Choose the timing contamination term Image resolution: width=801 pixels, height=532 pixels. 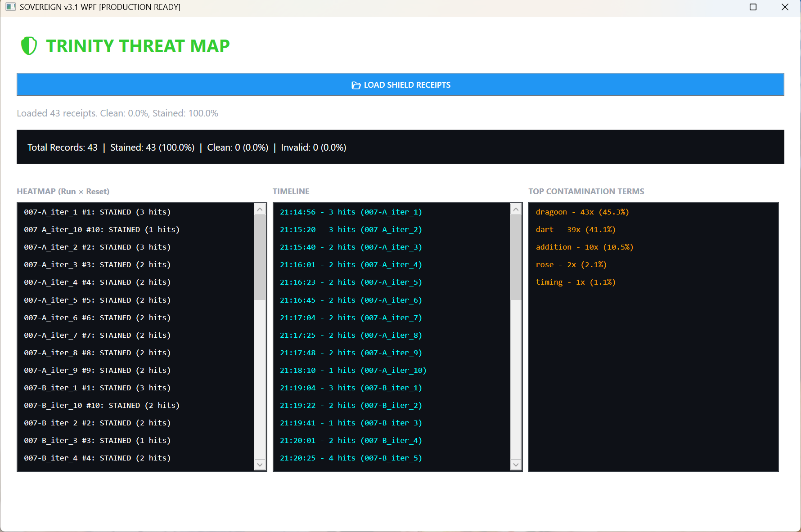[576, 282]
